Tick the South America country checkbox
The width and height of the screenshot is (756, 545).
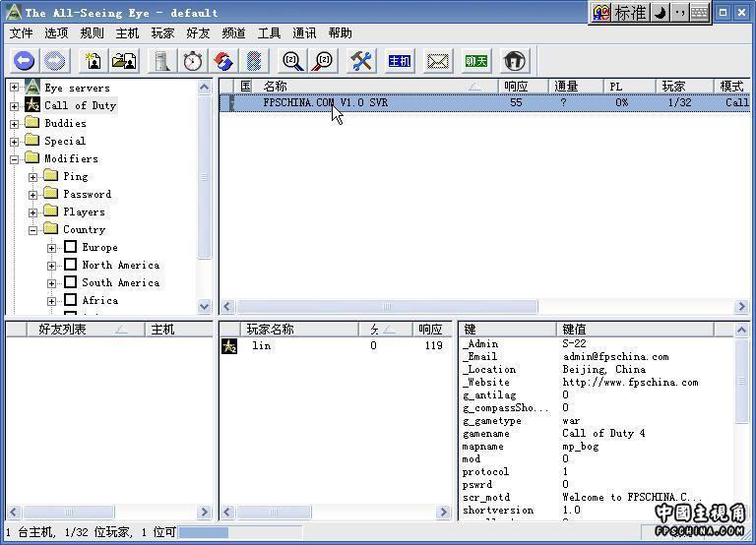71,282
